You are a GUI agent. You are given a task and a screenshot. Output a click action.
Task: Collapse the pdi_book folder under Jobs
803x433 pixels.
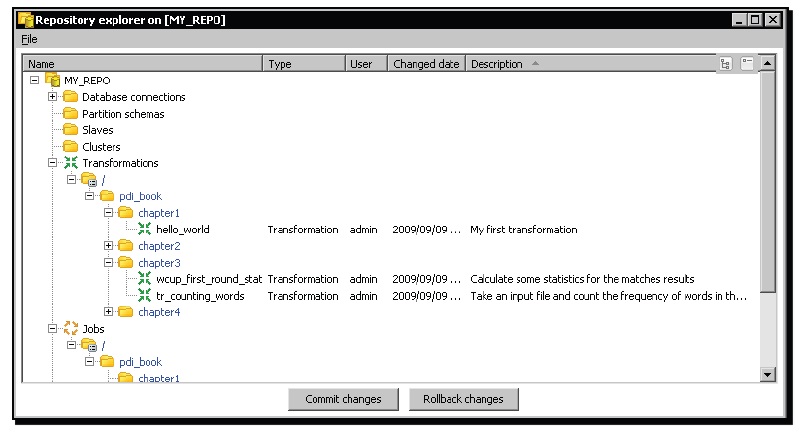coord(90,361)
